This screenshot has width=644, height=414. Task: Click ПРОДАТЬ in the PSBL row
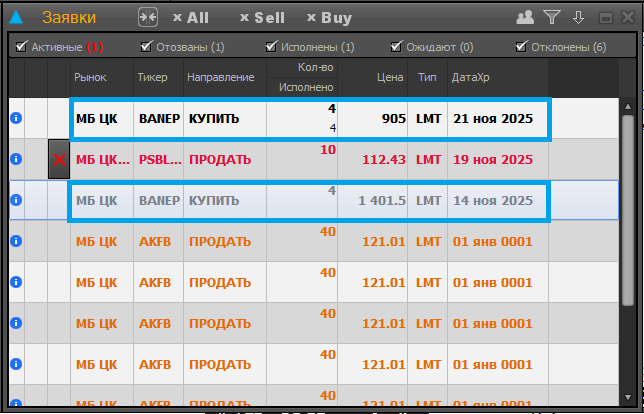point(220,159)
